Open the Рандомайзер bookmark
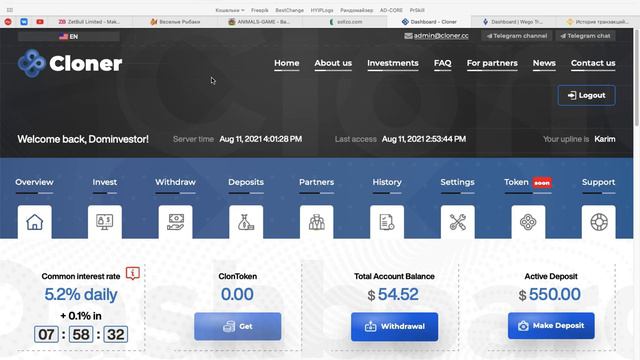The height and width of the screenshot is (360, 640). tap(357, 10)
